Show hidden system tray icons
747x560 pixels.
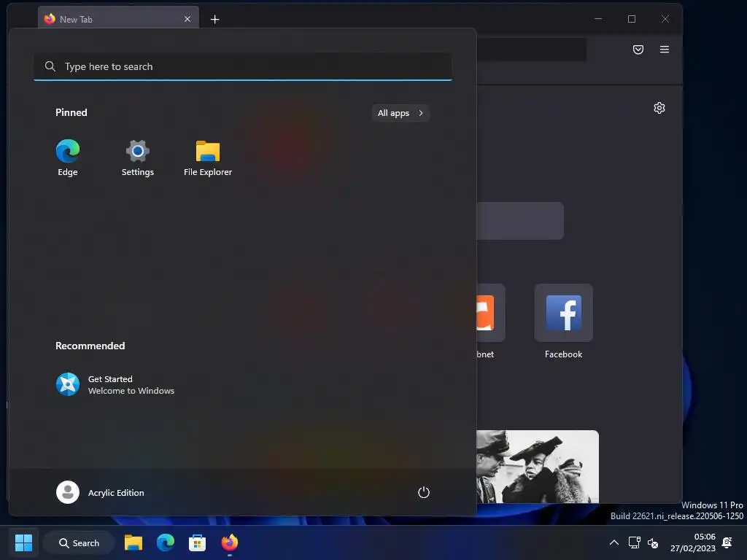pyautogui.click(x=614, y=542)
